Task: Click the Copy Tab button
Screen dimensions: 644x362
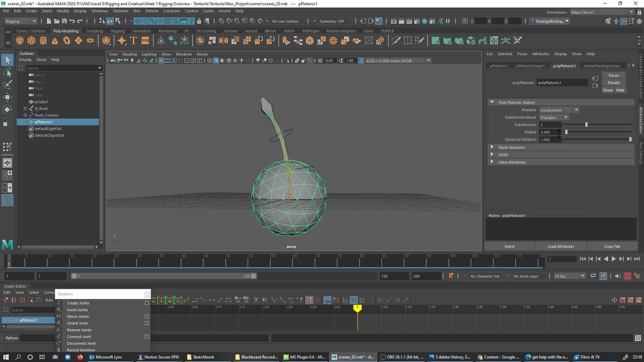Action: pos(612,246)
